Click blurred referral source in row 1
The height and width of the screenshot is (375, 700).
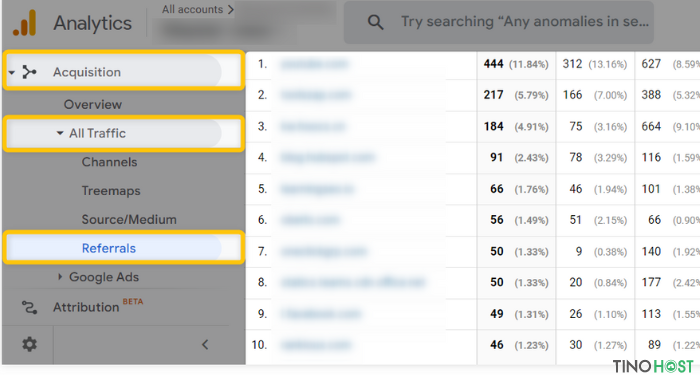tap(314, 64)
